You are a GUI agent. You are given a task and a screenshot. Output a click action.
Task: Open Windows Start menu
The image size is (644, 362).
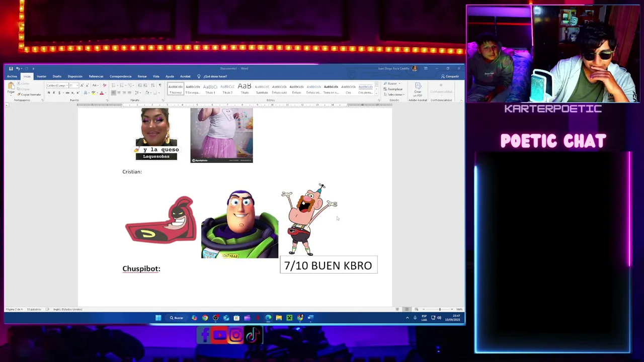[x=158, y=318]
